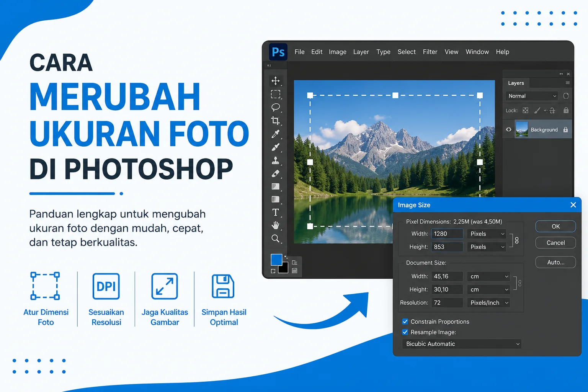
Task: Open the Window menu
Action: 477,52
